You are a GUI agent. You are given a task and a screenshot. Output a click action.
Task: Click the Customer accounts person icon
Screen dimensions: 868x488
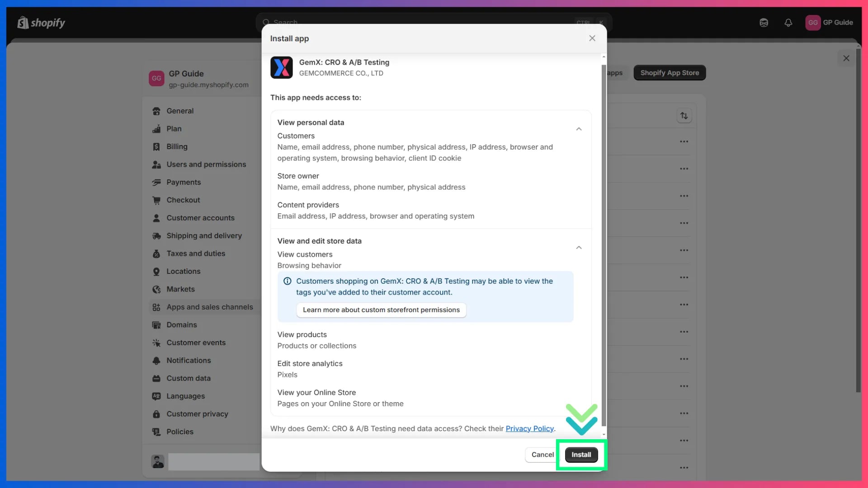pos(156,218)
